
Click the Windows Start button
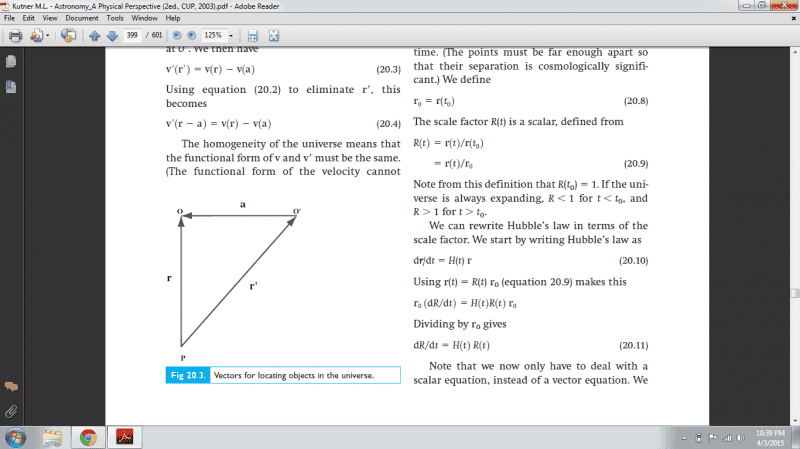15,437
